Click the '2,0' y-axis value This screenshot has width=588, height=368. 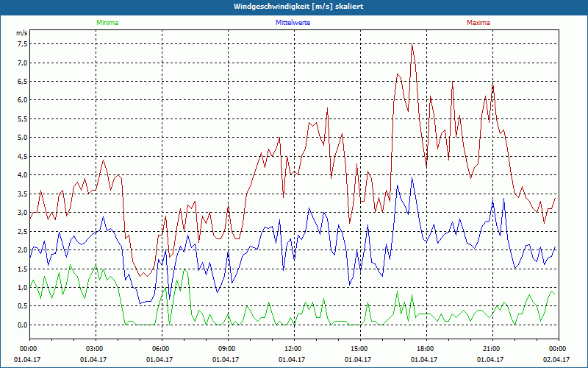[x=23, y=250]
